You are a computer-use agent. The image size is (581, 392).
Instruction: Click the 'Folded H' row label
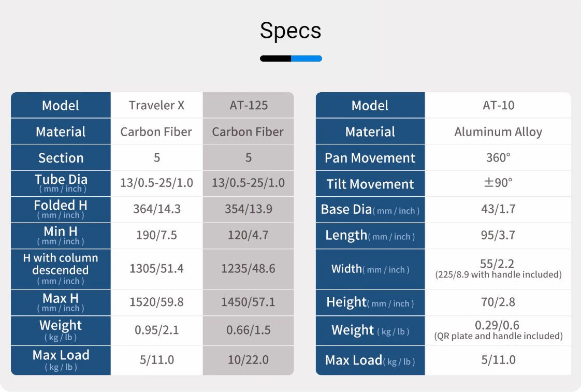(x=61, y=209)
